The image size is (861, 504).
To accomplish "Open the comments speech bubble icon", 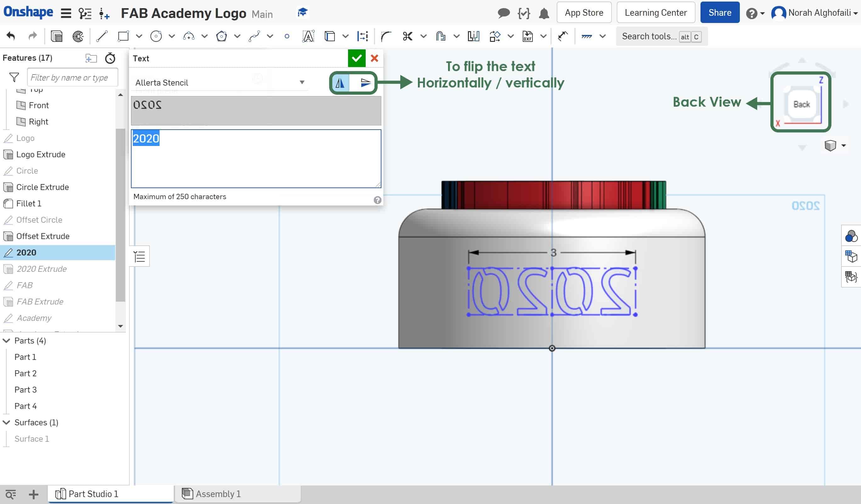I will click(504, 13).
